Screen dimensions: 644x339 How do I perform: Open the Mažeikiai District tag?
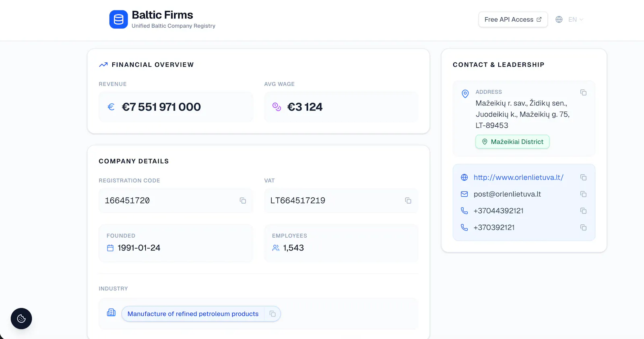click(x=512, y=142)
